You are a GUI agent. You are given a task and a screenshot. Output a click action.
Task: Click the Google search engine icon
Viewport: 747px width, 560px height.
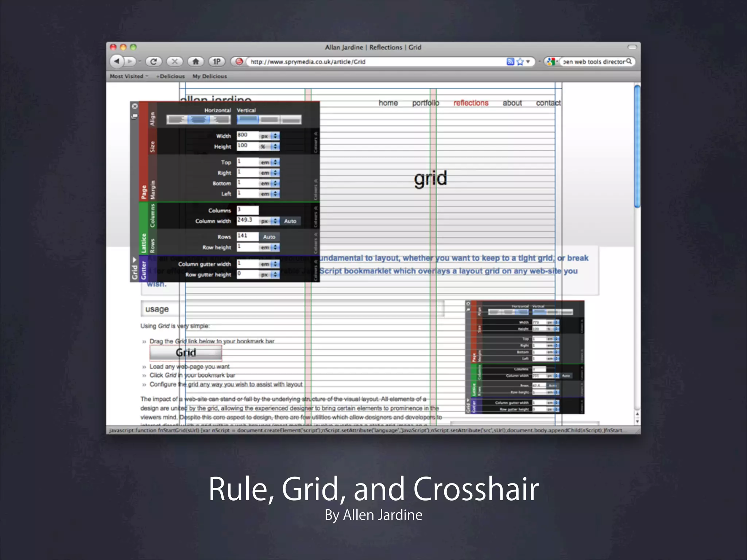550,62
